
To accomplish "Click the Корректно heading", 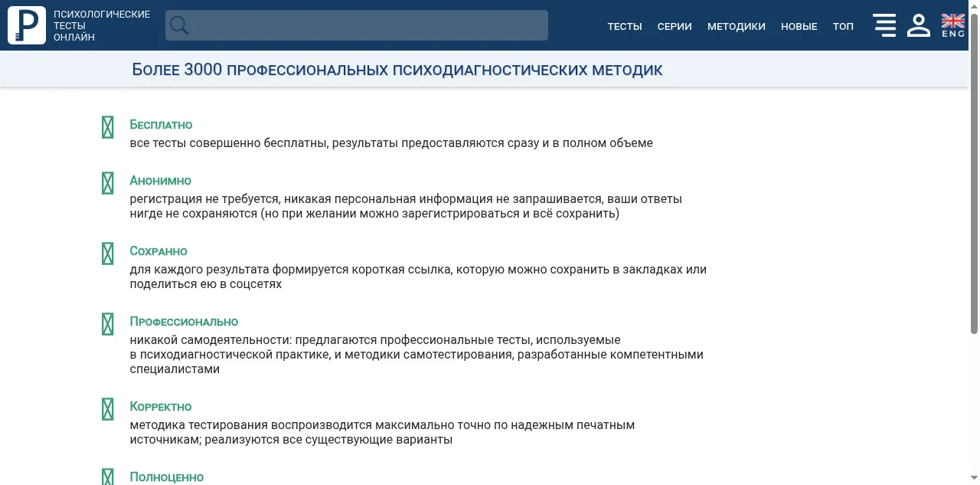I will click(x=161, y=407).
